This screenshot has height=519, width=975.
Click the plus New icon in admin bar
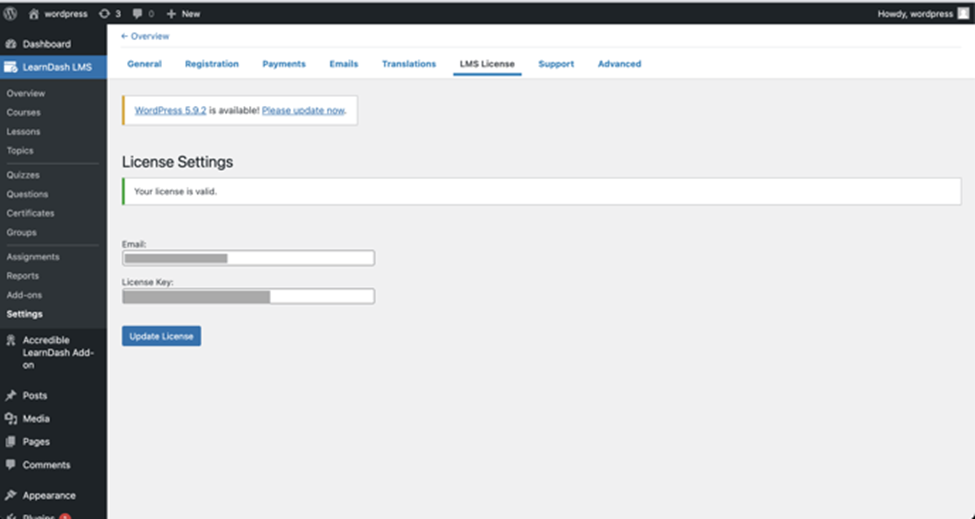point(172,14)
